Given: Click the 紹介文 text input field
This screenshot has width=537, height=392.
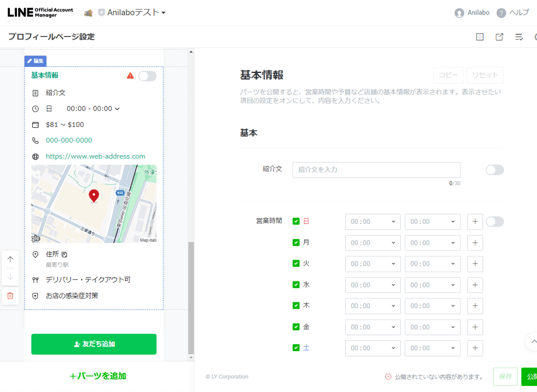Looking at the screenshot, I should (376, 170).
